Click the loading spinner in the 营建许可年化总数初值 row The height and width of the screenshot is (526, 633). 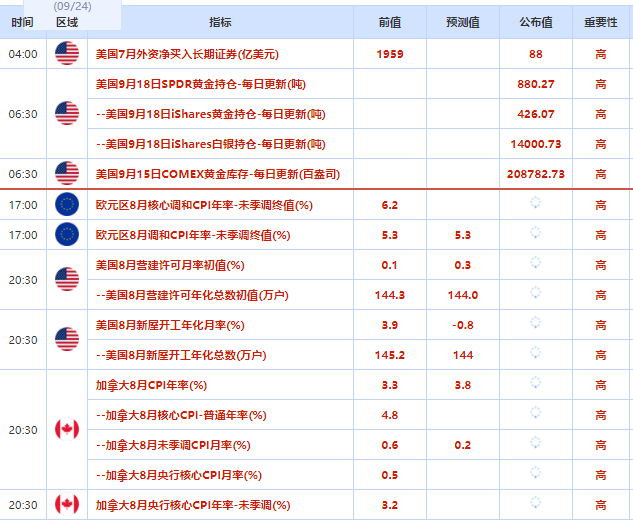(x=535, y=293)
